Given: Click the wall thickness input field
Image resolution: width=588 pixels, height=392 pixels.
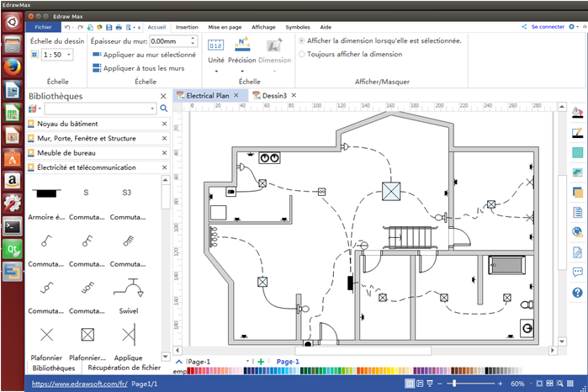Looking at the screenshot, I should 171,40.
